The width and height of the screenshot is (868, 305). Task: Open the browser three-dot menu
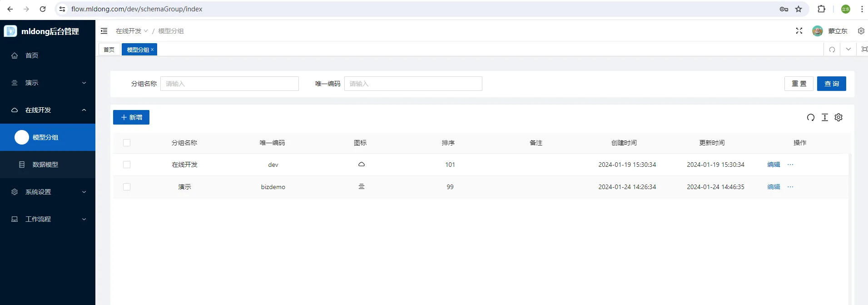pyautogui.click(x=862, y=9)
